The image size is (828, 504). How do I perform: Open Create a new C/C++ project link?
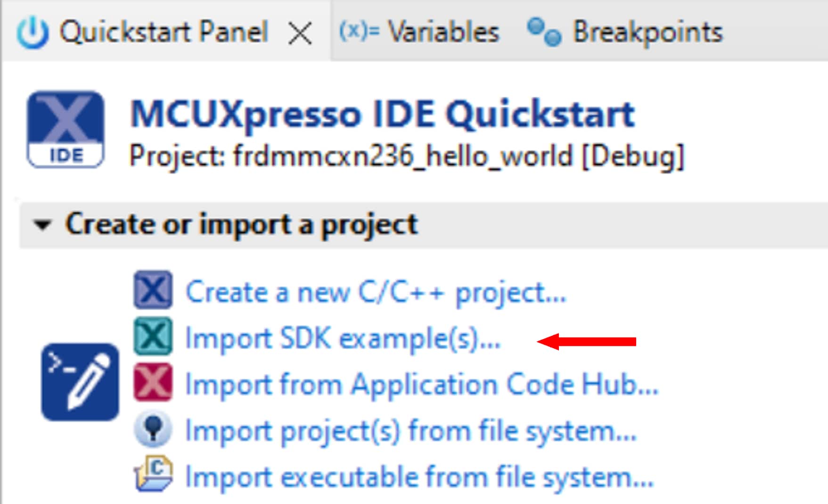coord(376,293)
